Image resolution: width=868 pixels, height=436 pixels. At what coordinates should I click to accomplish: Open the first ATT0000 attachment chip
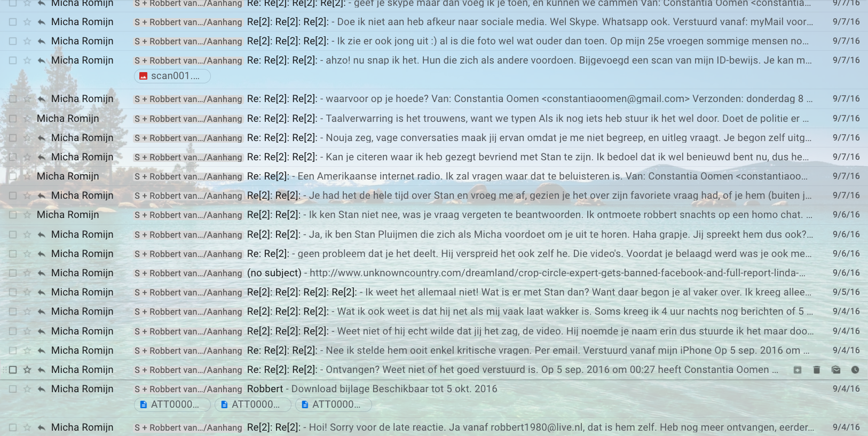coord(172,404)
